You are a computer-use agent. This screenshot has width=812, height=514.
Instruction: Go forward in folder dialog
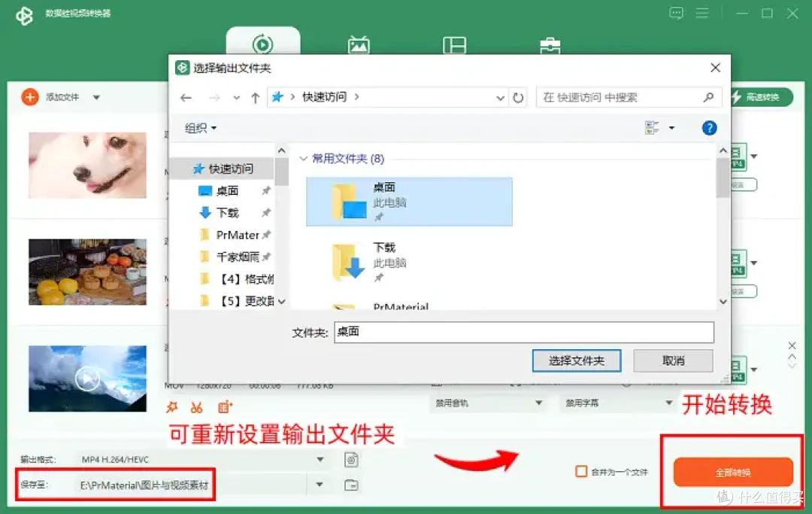click(x=214, y=97)
